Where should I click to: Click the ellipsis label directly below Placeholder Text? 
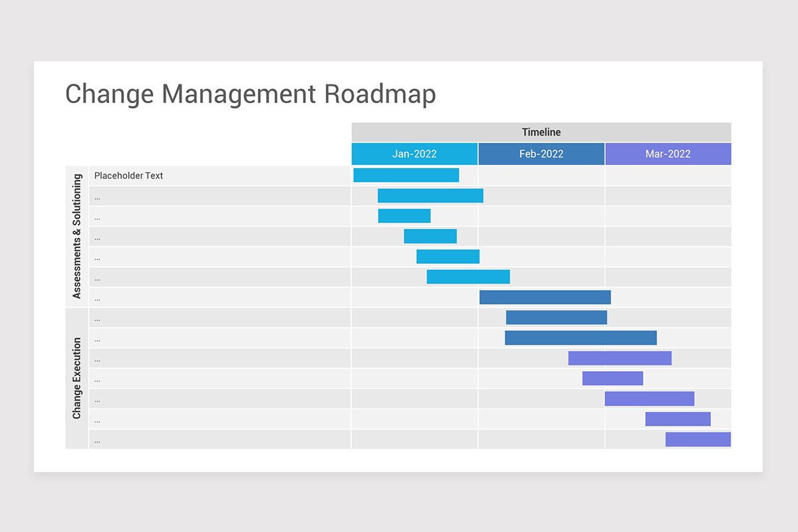pos(98,197)
